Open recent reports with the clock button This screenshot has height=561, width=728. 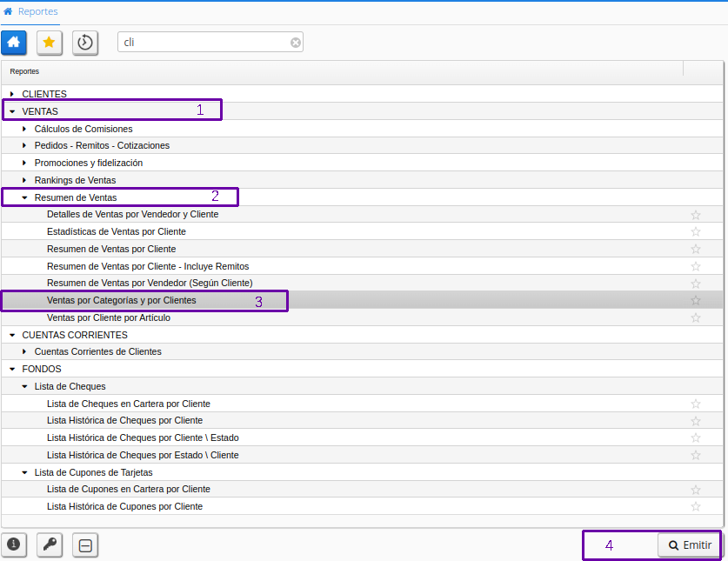85,43
